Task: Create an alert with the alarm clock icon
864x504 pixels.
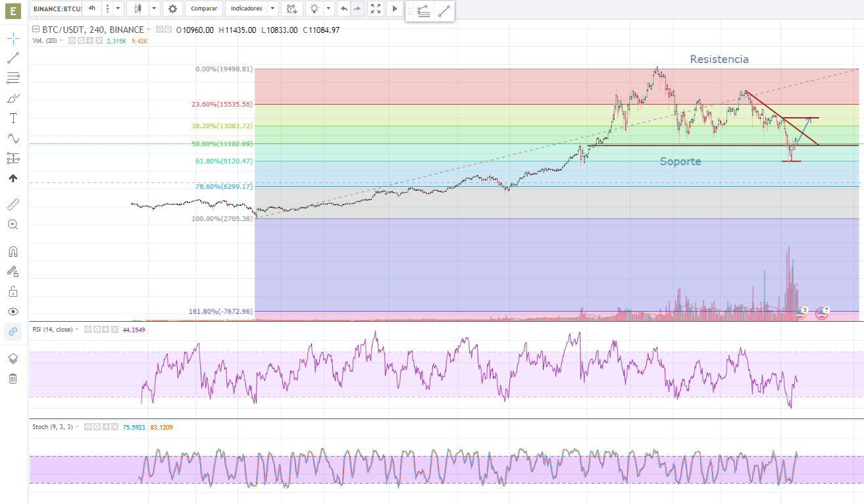Action: pyautogui.click(x=292, y=9)
